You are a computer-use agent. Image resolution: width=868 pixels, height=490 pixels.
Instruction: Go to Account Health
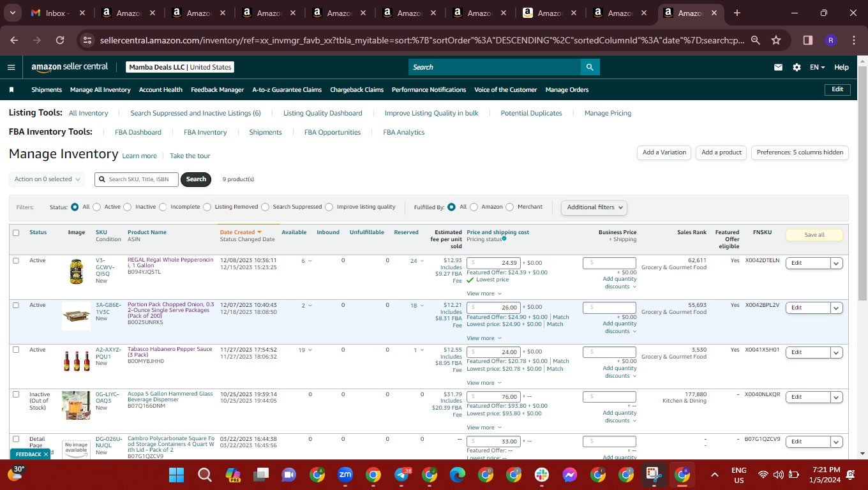161,90
